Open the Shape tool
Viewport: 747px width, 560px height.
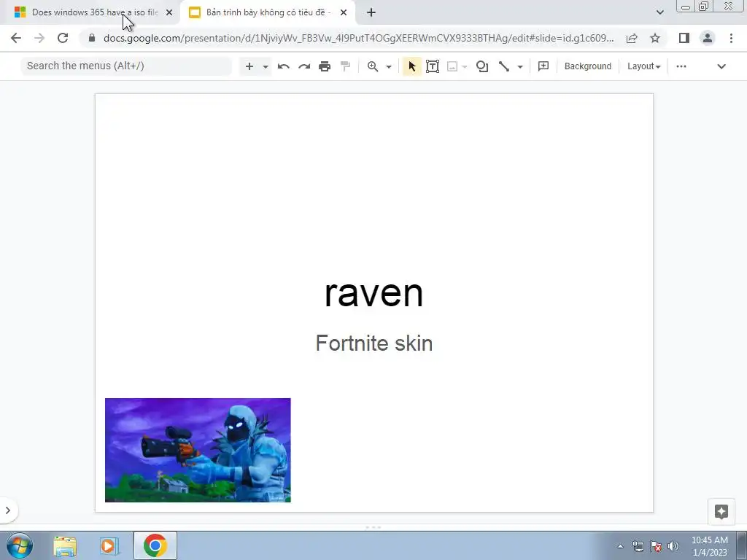coord(482,66)
